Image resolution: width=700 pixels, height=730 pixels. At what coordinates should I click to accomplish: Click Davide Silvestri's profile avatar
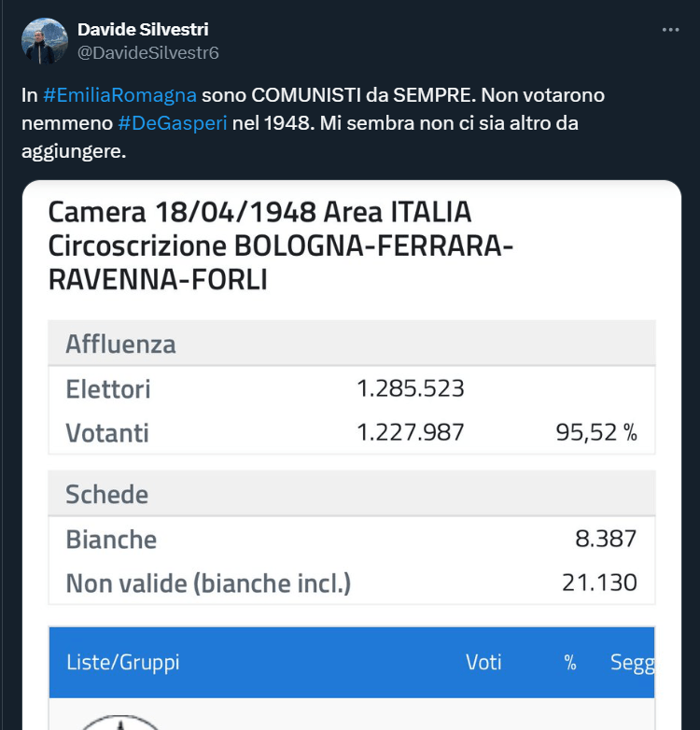coord(44,41)
